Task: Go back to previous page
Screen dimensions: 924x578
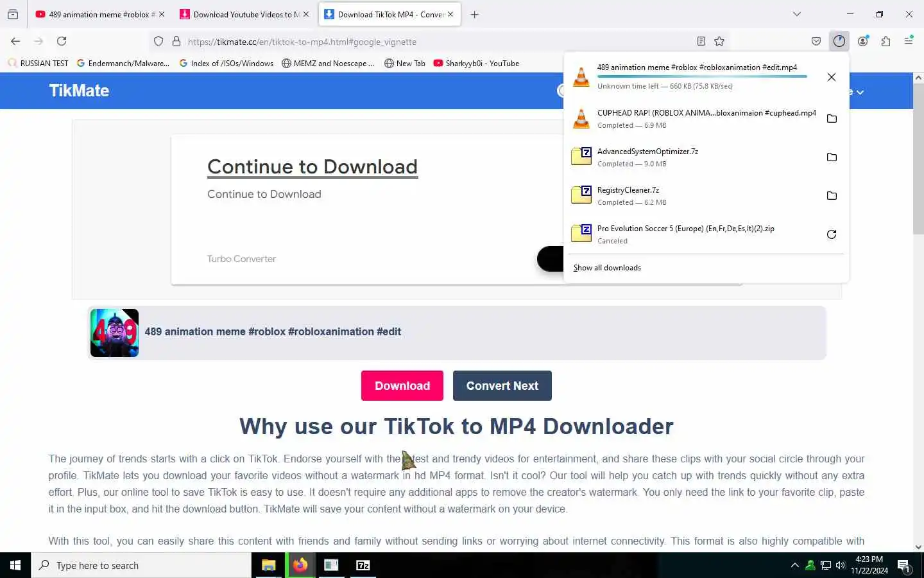Action: click(x=15, y=41)
